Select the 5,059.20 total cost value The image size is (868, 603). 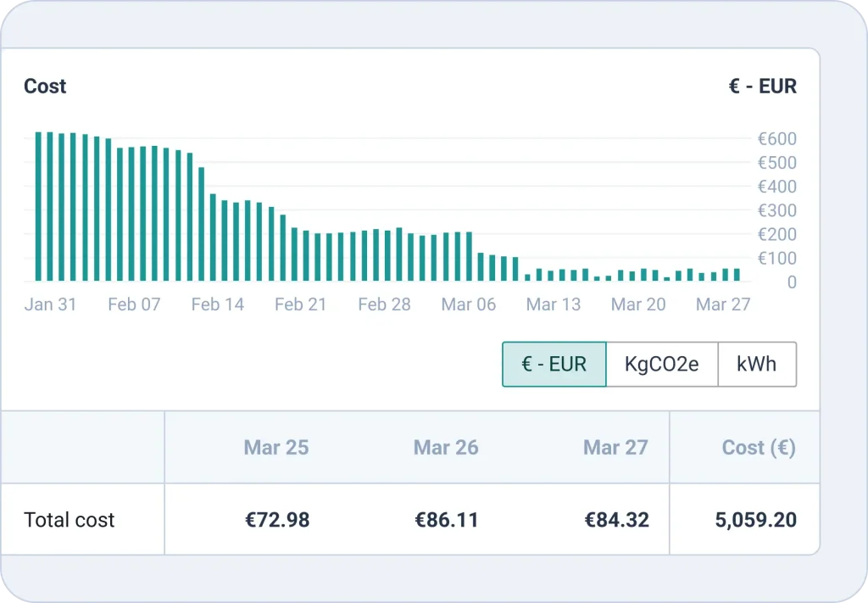[755, 520]
